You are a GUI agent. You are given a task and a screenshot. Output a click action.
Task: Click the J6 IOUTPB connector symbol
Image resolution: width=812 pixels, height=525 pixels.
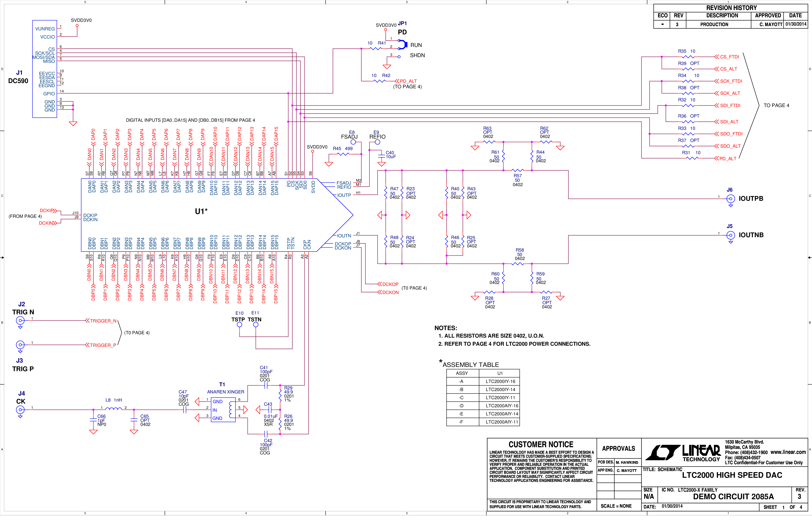coord(730,199)
